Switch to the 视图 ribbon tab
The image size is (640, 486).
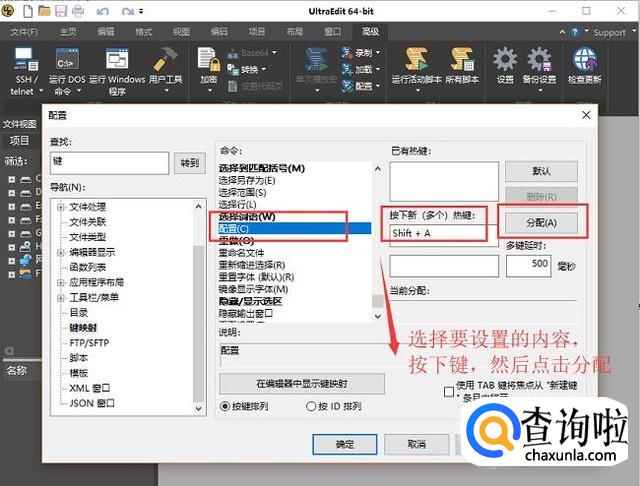pos(181,32)
